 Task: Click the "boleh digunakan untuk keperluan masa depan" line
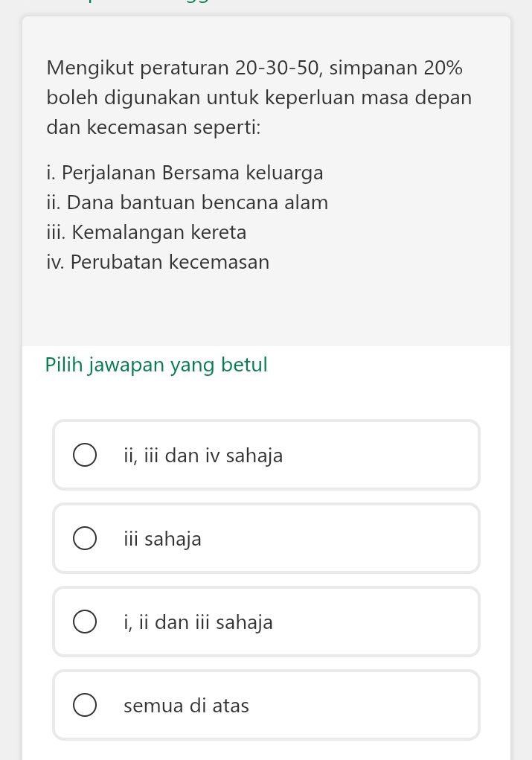(x=259, y=98)
